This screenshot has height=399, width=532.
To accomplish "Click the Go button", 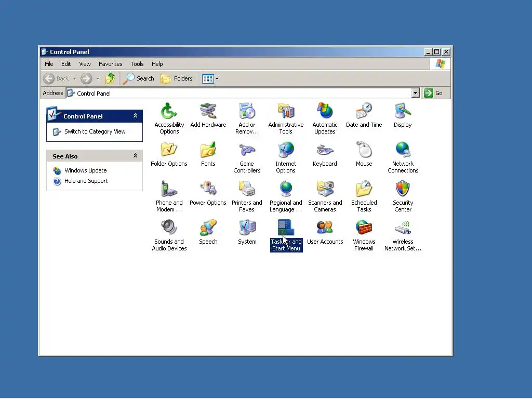I will [x=433, y=93].
